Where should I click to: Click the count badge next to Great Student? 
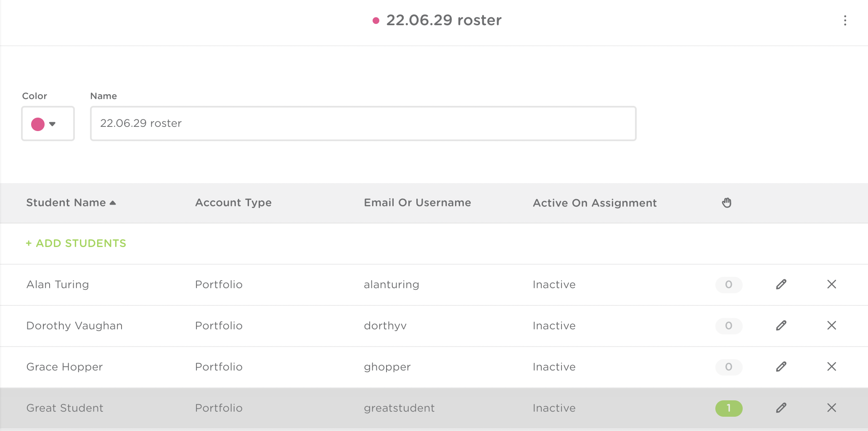coord(729,408)
